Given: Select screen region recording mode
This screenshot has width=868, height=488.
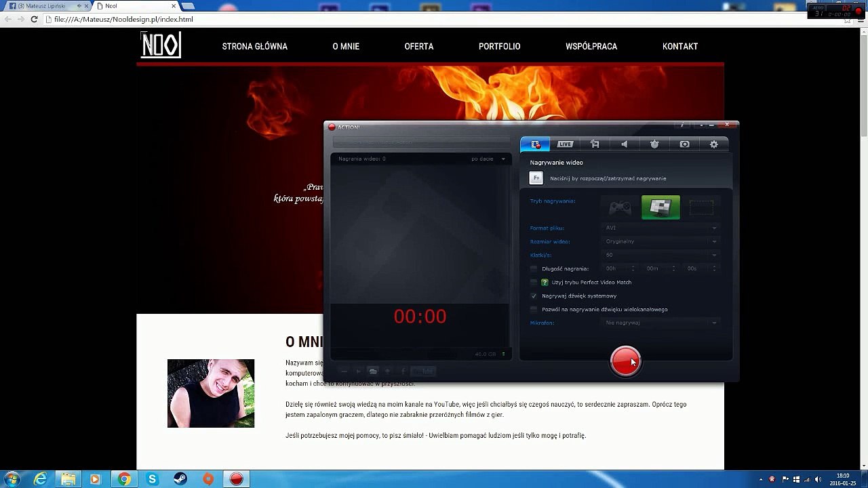Looking at the screenshot, I should [701, 207].
